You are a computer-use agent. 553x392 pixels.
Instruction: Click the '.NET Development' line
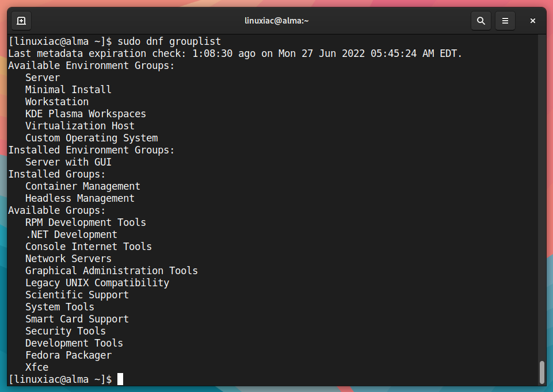(71, 235)
